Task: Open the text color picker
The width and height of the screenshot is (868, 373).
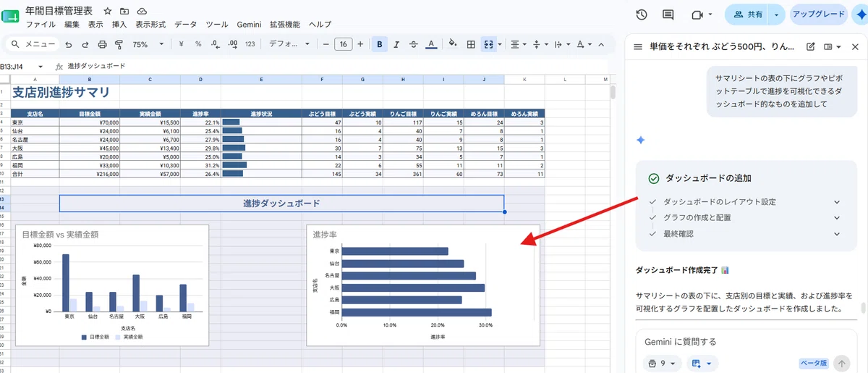Action: click(x=431, y=44)
